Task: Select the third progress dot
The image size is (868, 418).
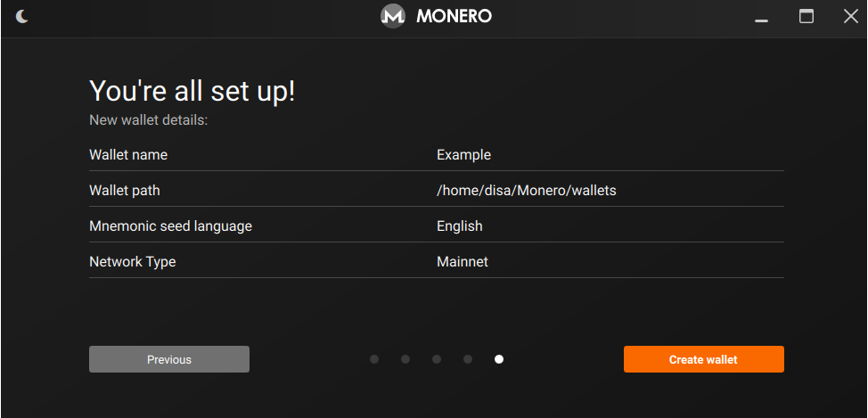Action: pos(437,359)
